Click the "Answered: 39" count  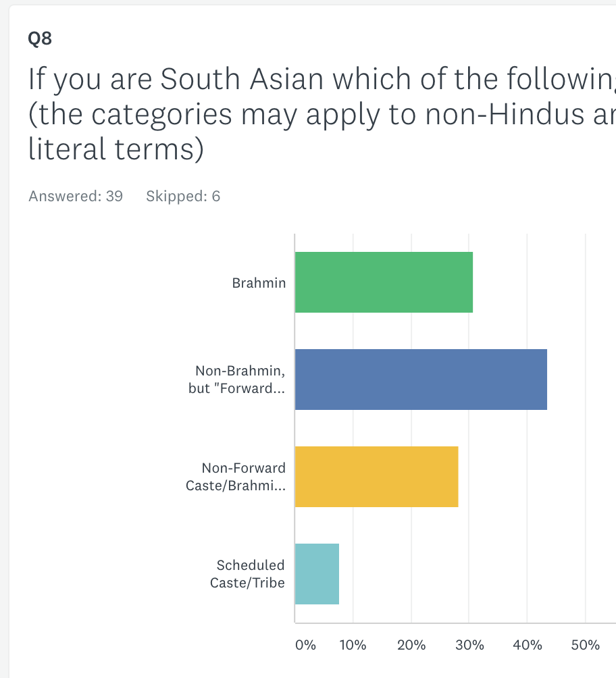click(x=76, y=197)
